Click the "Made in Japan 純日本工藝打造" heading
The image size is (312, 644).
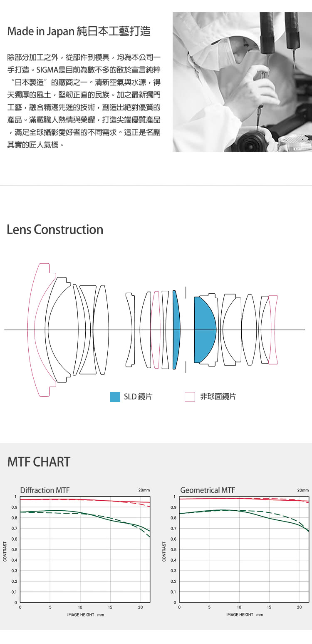pos(79,31)
